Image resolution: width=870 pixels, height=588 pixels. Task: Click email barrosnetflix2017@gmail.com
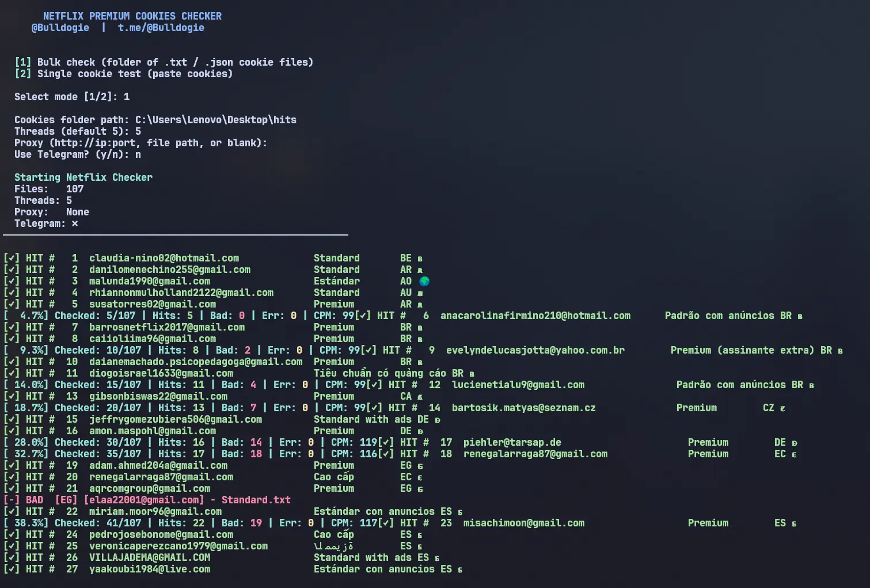point(167,327)
